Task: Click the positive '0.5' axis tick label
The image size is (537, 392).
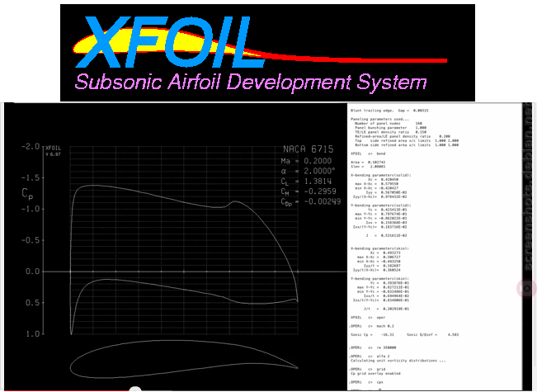Action: pos(32,303)
